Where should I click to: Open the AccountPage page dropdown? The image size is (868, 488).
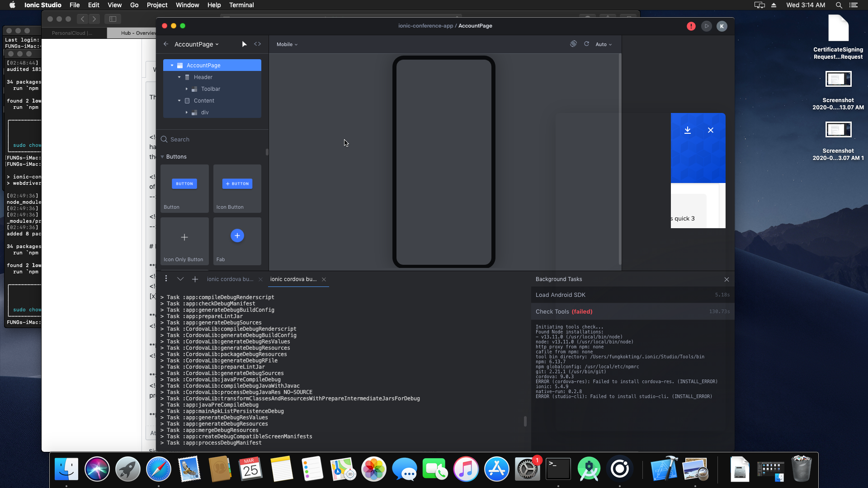click(197, 44)
